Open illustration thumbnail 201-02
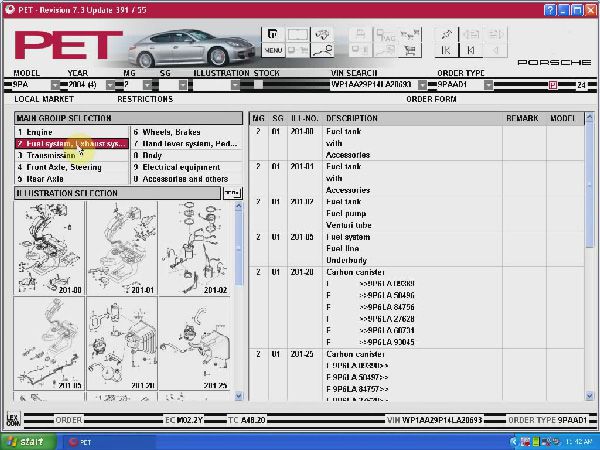The height and width of the screenshot is (450, 600). [x=194, y=248]
